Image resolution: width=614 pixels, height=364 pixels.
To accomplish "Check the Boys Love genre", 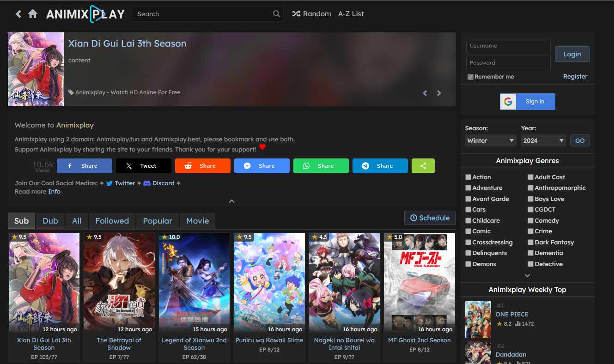I will (x=530, y=199).
